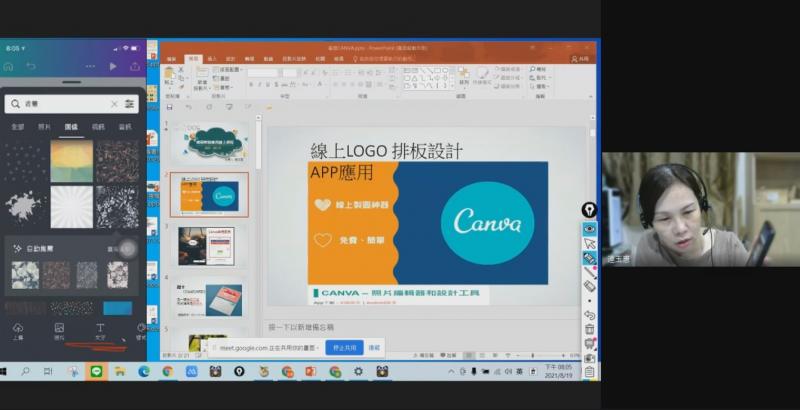This screenshot has height=410, width=800.
Task: Switch to the 照片 tab in Canva
Action: point(44,127)
